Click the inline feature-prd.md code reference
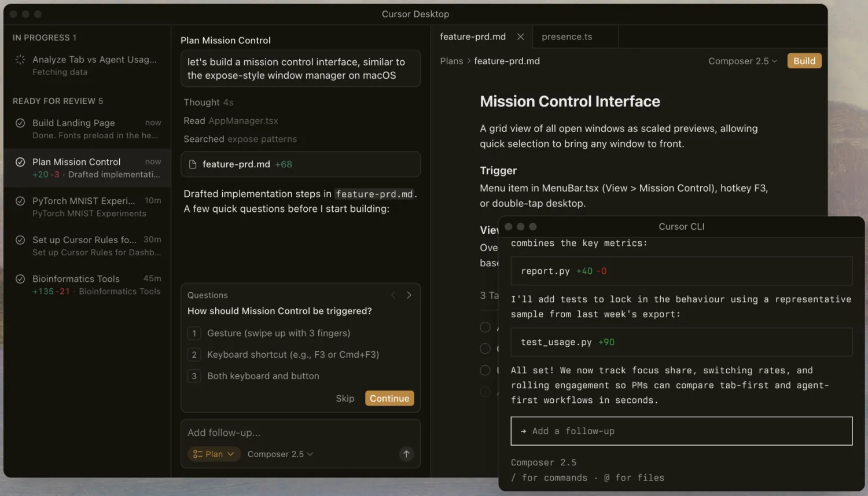This screenshot has width=868, height=496. (x=374, y=194)
